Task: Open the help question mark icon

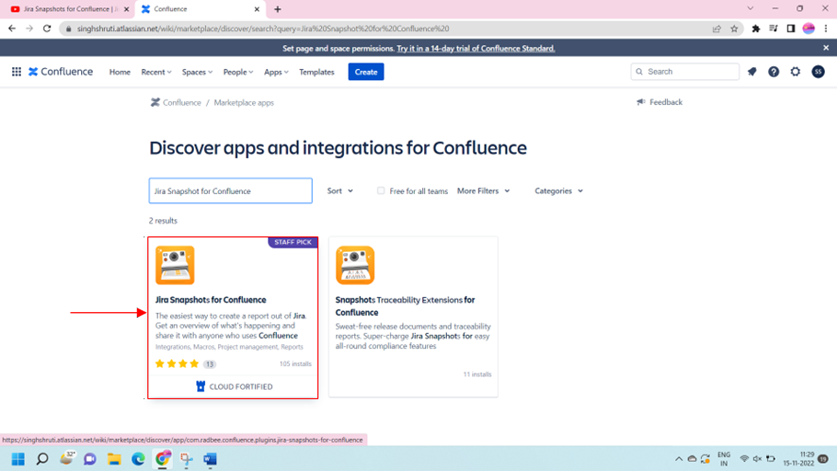Action: 773,72
